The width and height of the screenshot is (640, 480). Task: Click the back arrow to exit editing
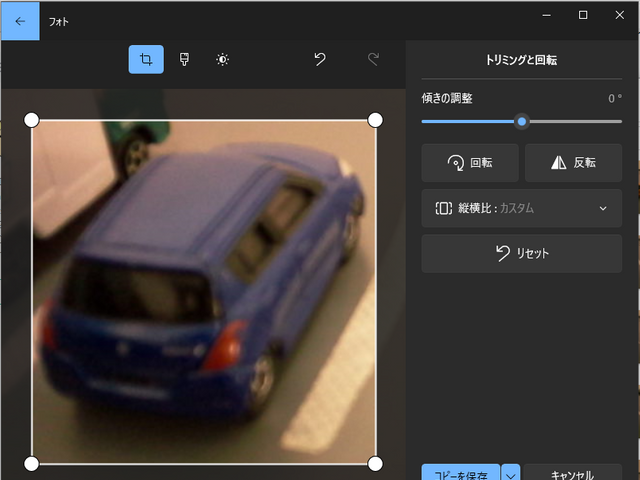click(x=19, y=20)
